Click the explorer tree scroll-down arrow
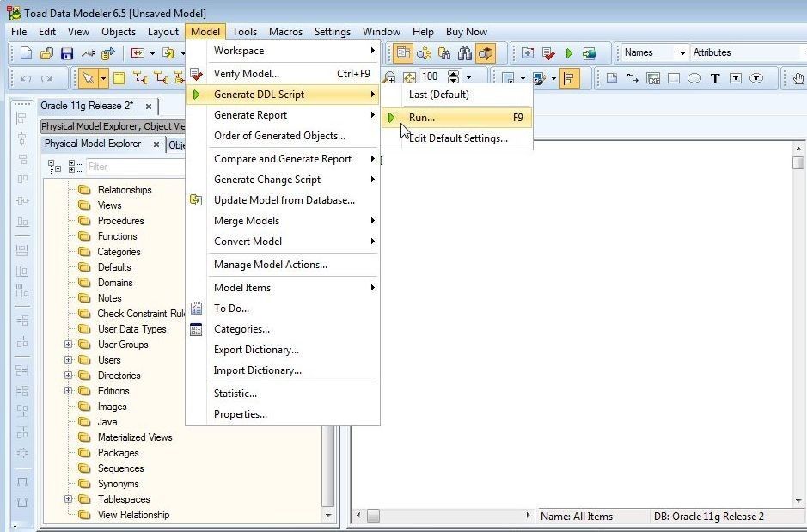 tap(328, 515)
